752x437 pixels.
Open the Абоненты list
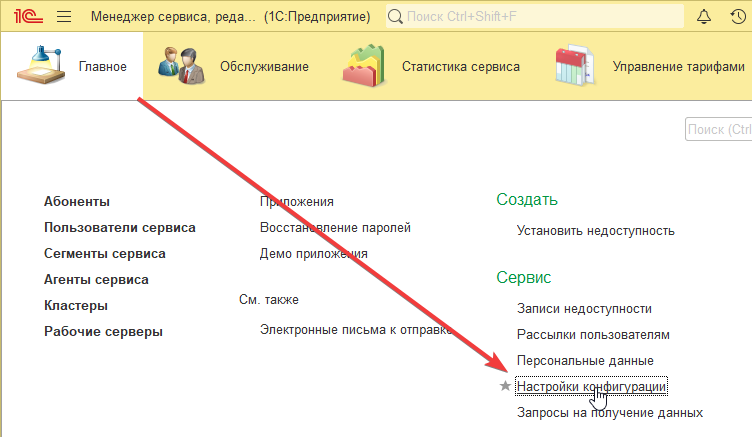click(77, 201)
